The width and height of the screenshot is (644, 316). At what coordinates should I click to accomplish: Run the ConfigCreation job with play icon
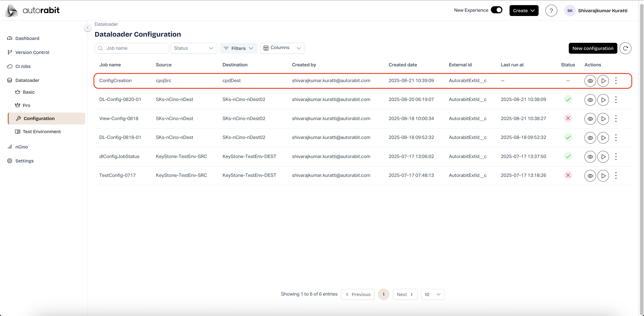(x=603, y=81)
